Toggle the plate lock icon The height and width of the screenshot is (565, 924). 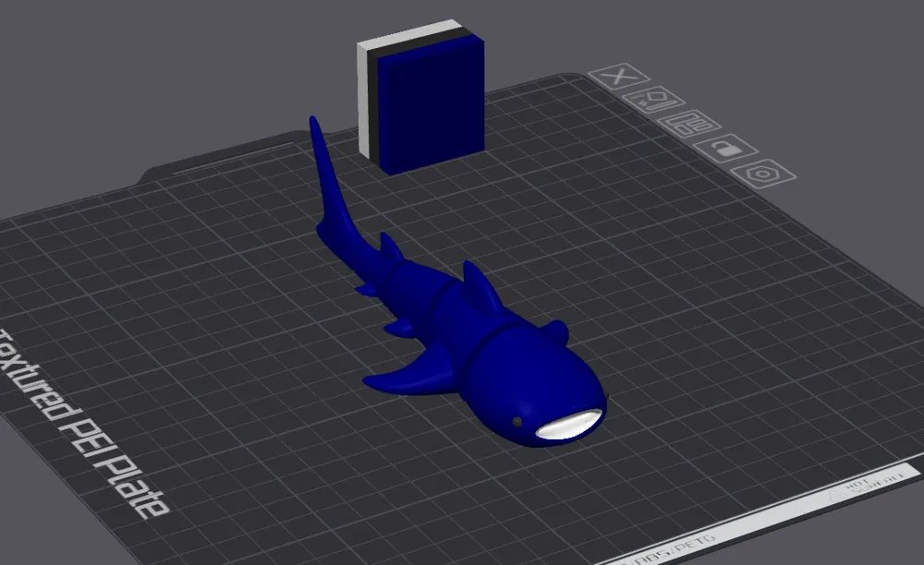(x=726, y=147)
